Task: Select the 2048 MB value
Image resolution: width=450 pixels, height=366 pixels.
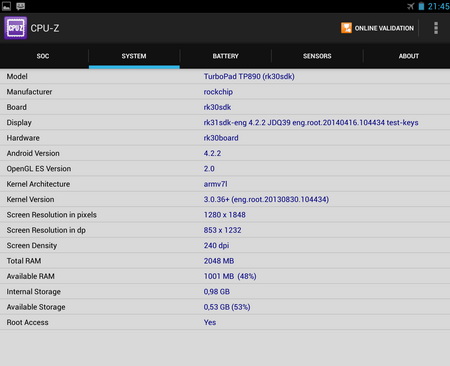Action: [x=219, y=261]
